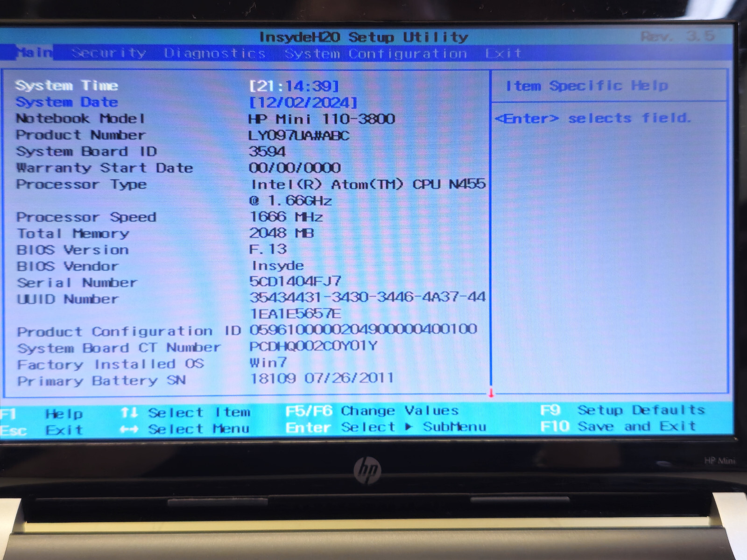Click the InsydeH20 Setup Utility title
Screen dimensions: 747x560
point(363,37)
